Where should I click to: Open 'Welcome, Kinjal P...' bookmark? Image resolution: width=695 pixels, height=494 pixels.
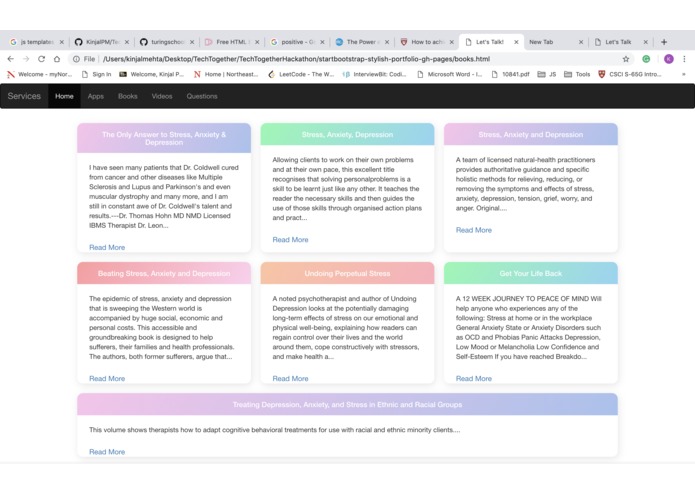(x=152, y=74)
